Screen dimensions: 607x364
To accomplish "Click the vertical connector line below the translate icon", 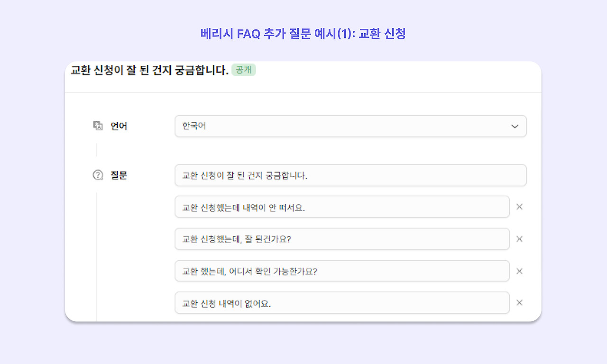I will (x=97, y=150).
